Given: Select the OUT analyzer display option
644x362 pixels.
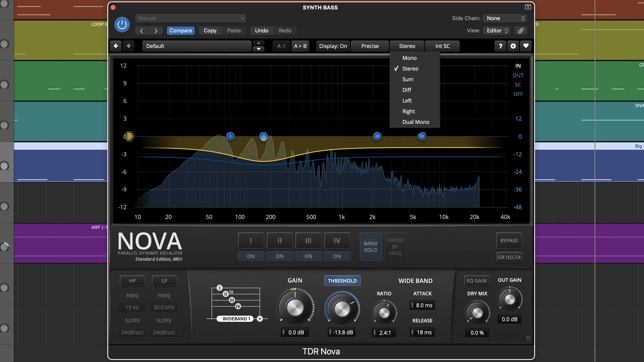Looking at the screenshot, I should pyautogui.click(x=518, y=75).
